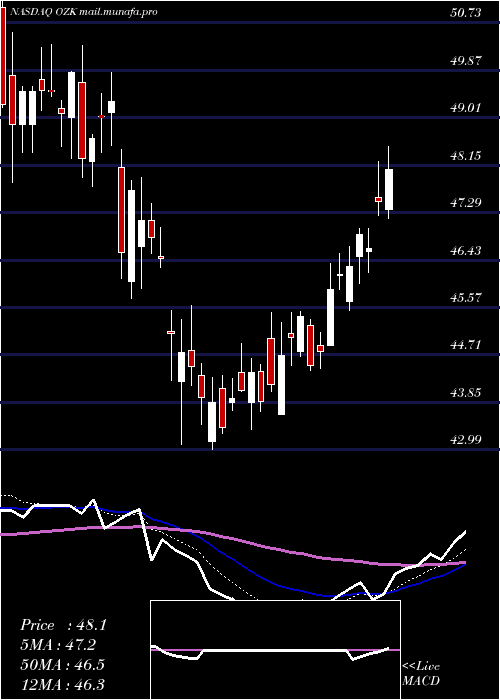Viewport: 500px width, 700px height.
Task: Click the 50MA : 46.5 readout
Action: coord(62,665)
